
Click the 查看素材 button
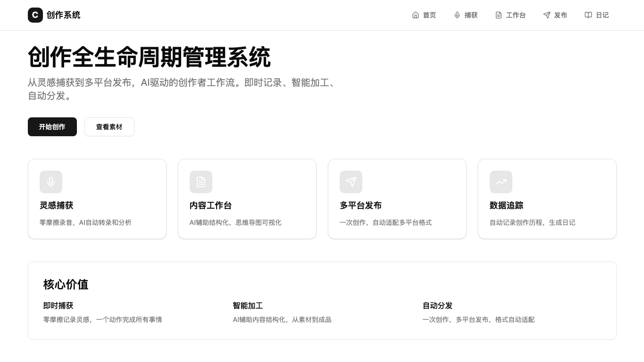coord(109,127)
